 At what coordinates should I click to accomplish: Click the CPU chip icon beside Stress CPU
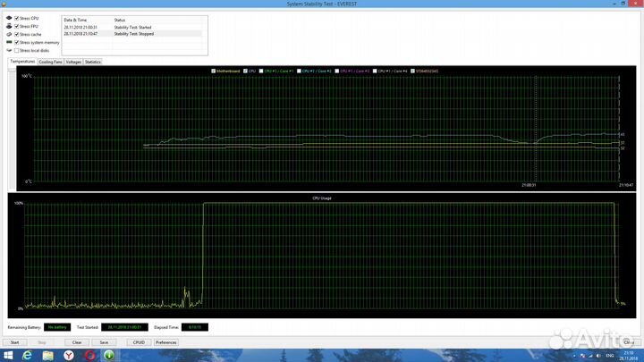[x=9, y=18]
